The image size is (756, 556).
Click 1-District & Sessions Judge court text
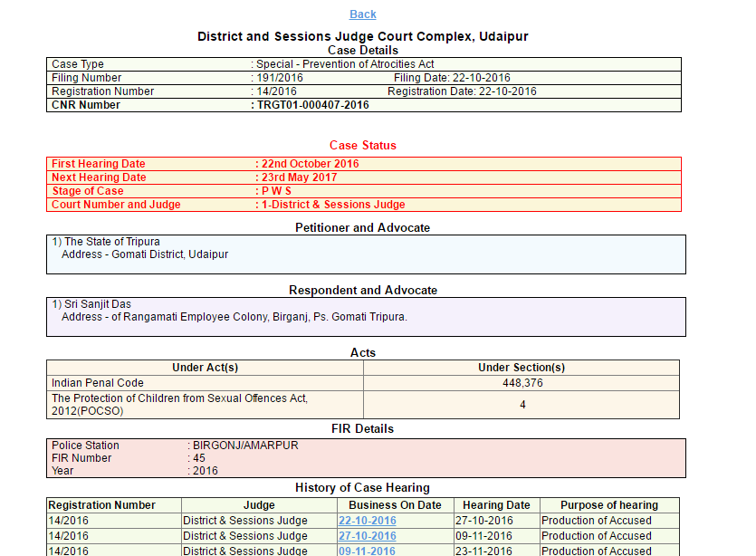point(333,205)
